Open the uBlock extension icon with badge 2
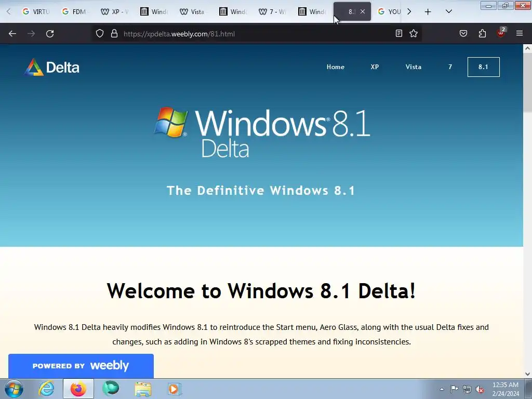Viewport: 532px width, 399px height. tap(501, 33)
